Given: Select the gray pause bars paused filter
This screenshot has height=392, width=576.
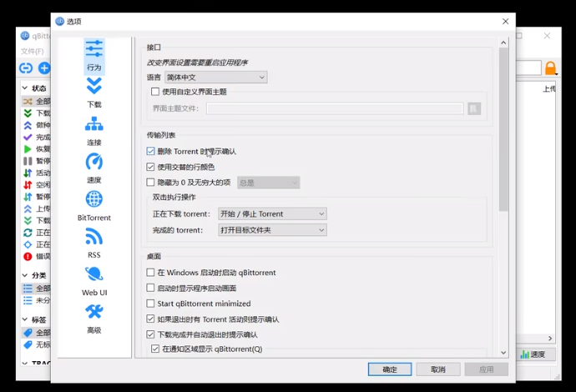Looking at the screenshot, I should pyautogui.click(x=28, y=161).
